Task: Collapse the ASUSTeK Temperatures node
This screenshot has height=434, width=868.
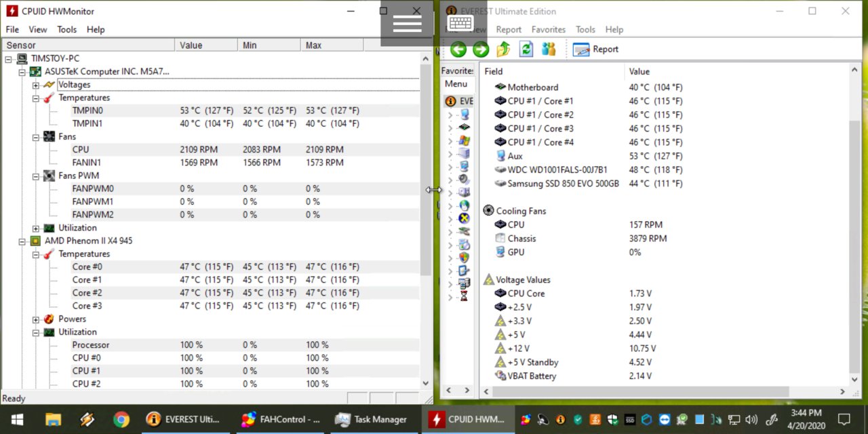Action: click(36, 98)
